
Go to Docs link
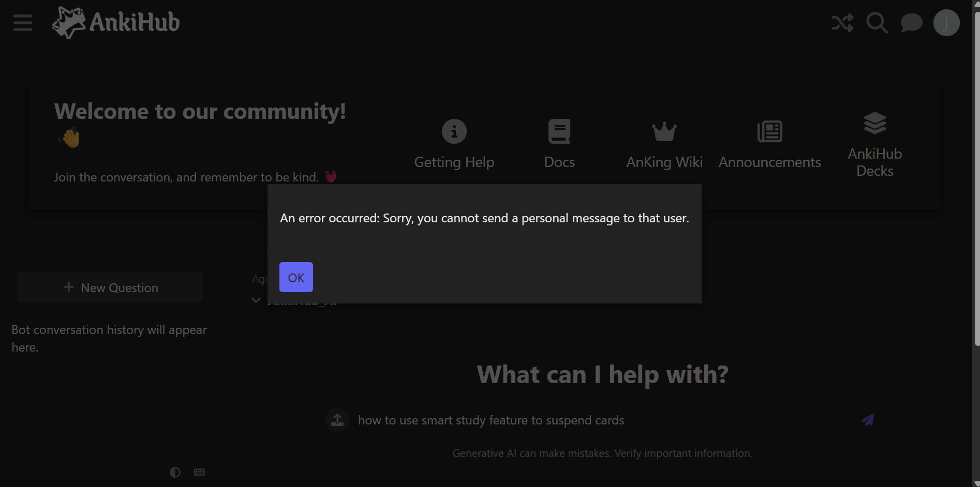point(559,162)
